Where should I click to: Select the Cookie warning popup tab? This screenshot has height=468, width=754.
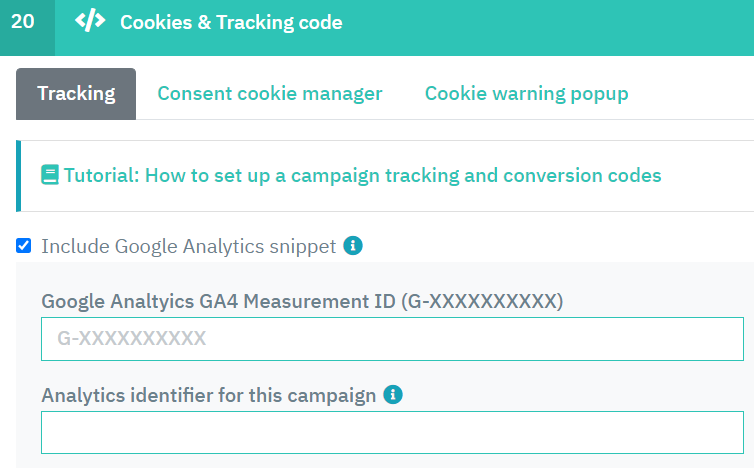point(526,94)
